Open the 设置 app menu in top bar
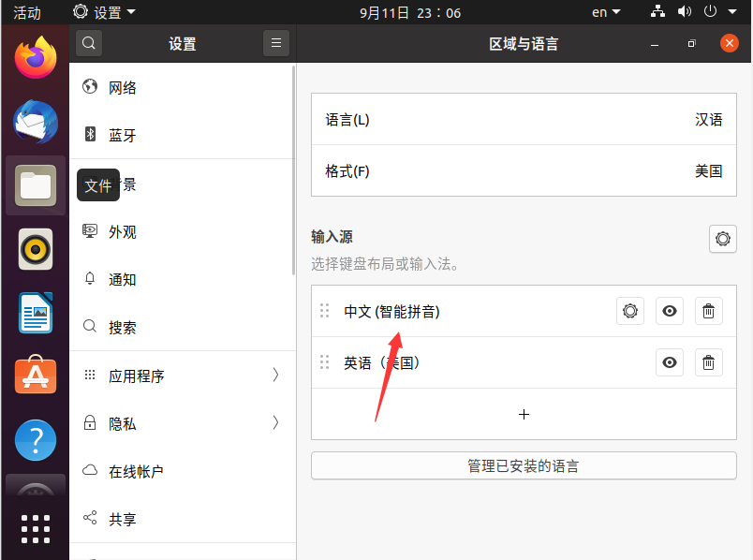753x560 pixels. pos(104,12)
